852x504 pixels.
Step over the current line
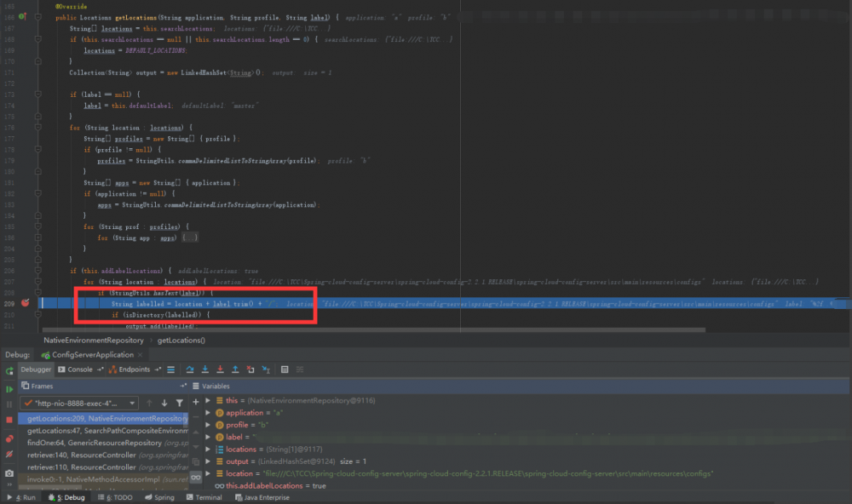(x=191, y=369)
